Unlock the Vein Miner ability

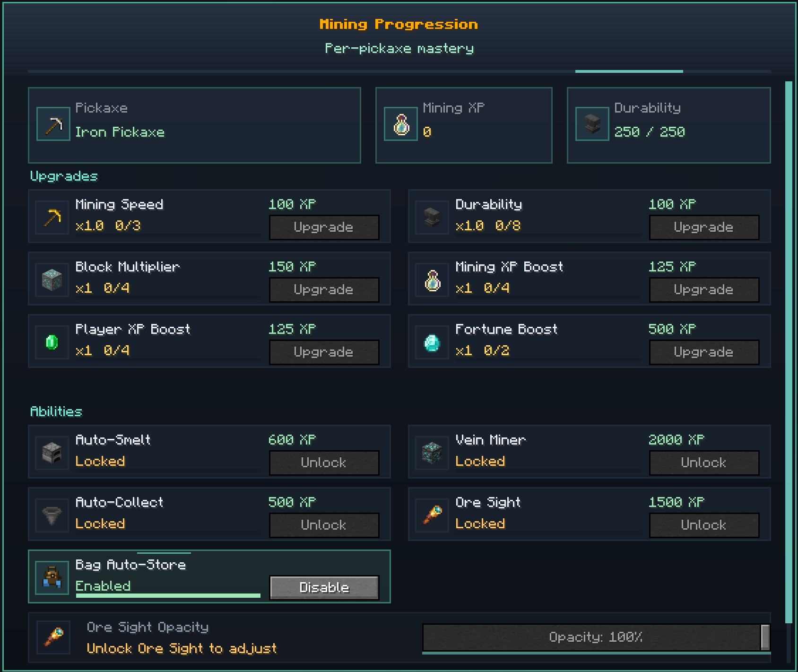point(704,463)
